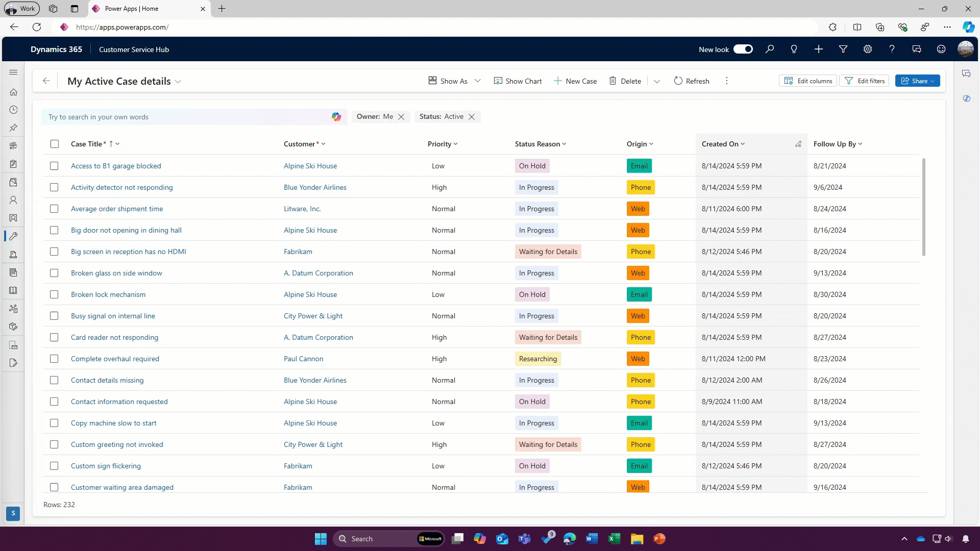Screen dimensions: 980x551
Task: Switch to Power Apps Home browser tab
Action: pos(149,9)
